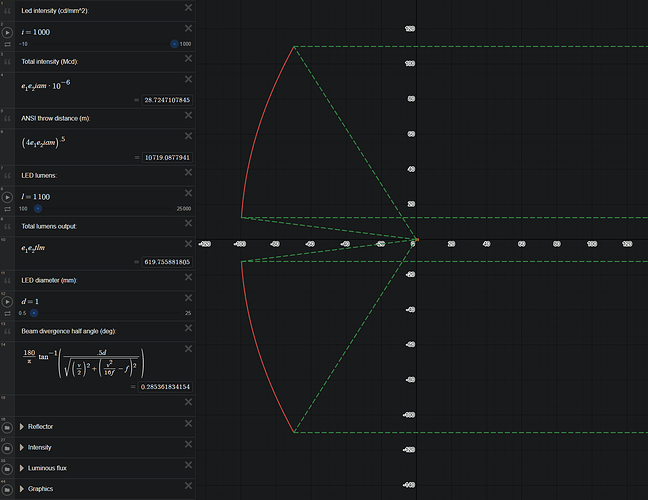Delete the i = 1000 expression

pos(188,28)
